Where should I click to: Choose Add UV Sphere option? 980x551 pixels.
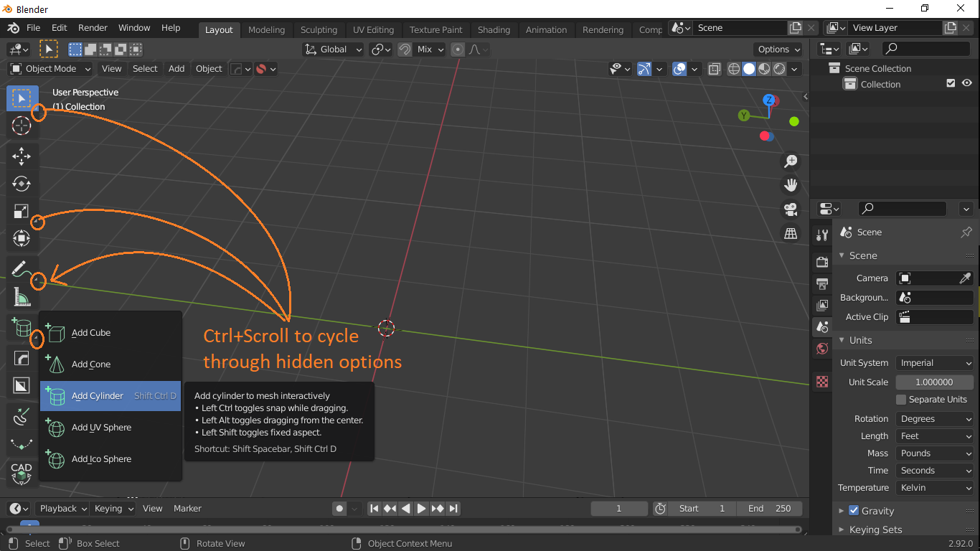[x=110, y=428]
